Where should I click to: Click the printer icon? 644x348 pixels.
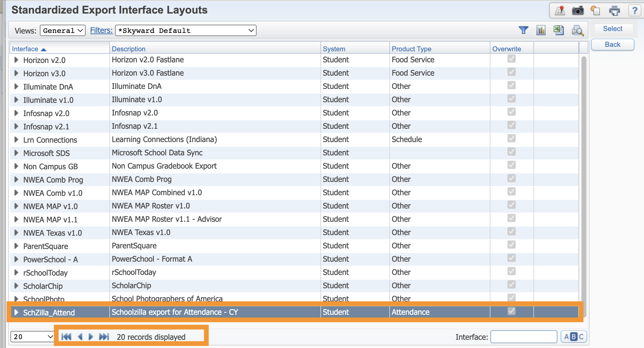tap(614, 11)
